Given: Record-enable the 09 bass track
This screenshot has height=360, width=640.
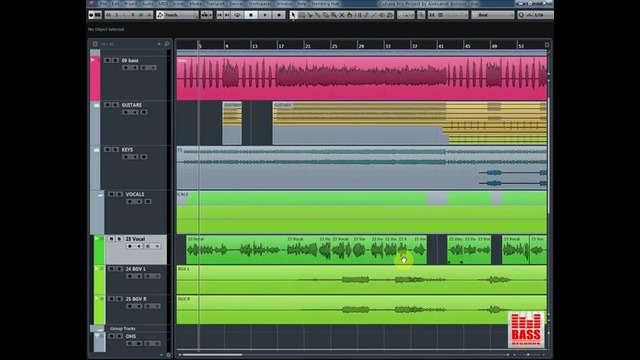Looking at the screenshot, I should [x=126, y=68].
